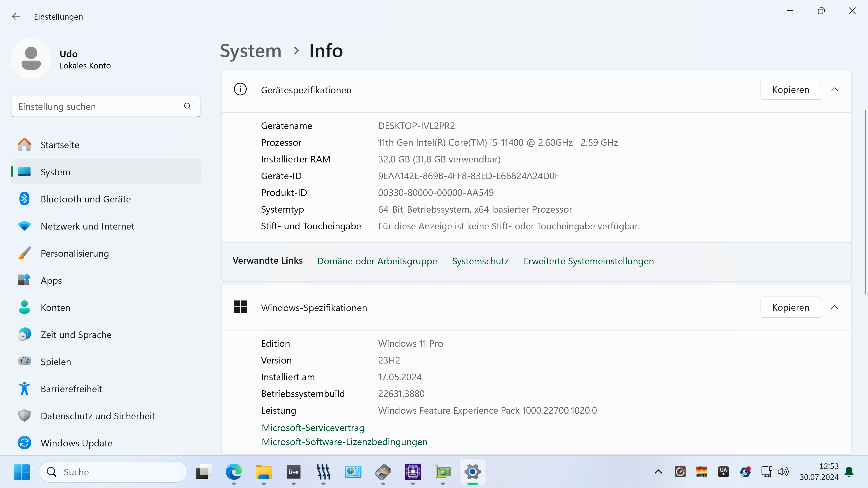This screenshot has height=488, width=868.
Task: Click the vertical scrollbar on the right
Action: click(x=865, y=202)
